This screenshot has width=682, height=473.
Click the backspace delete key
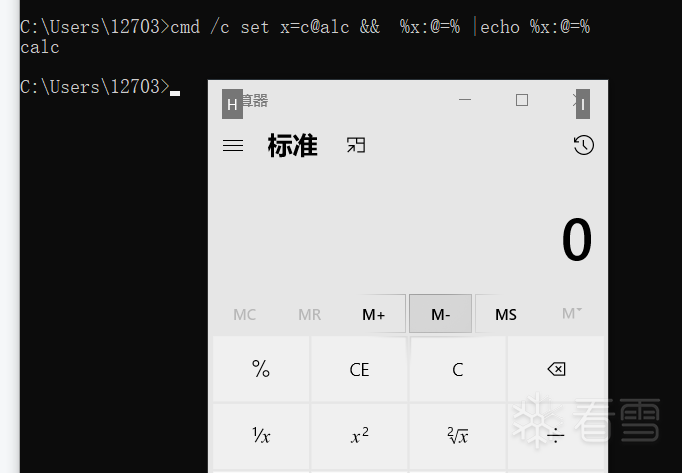[x=556, y=369]
